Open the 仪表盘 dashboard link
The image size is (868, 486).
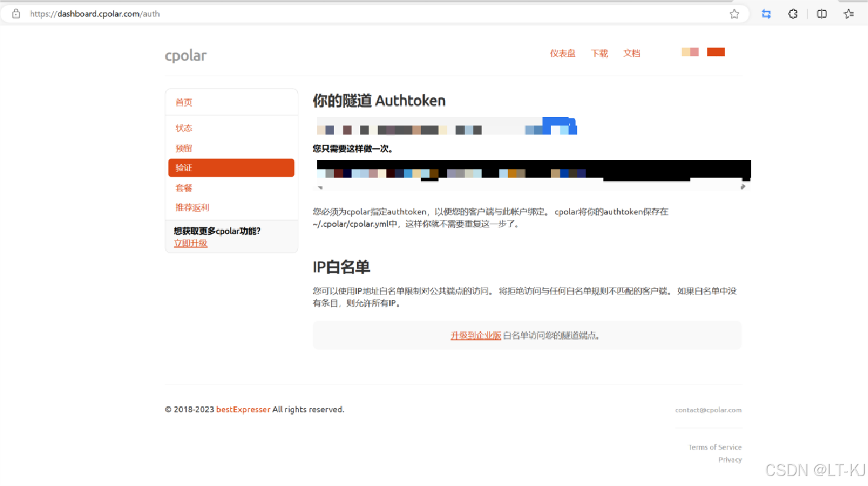(x=562, y=54)
